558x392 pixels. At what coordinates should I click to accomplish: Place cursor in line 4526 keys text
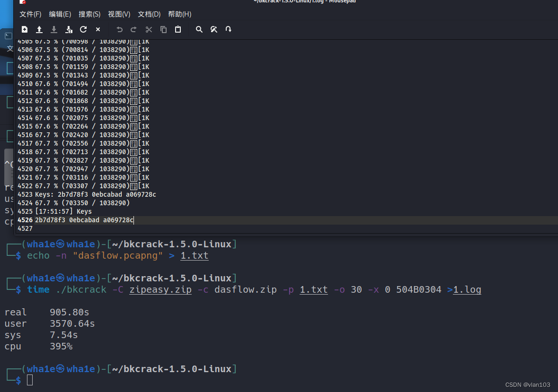[x=84, y=220]
